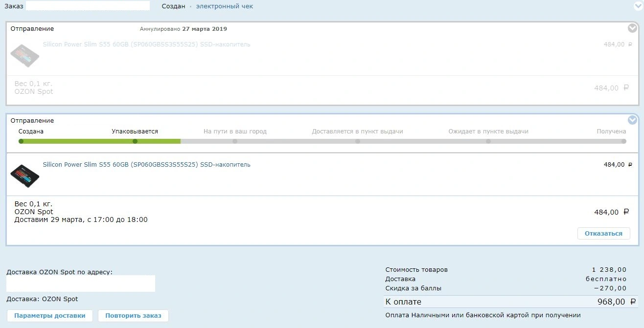Click the Ожидает в пункте выдачи step dot
Screen dimensions: 644x328
point(488,141)
